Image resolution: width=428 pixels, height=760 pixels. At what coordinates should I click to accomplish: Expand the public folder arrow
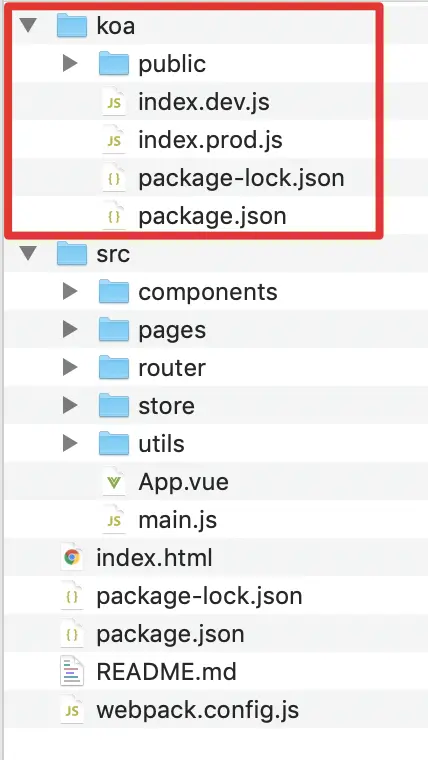click(70, 63)
